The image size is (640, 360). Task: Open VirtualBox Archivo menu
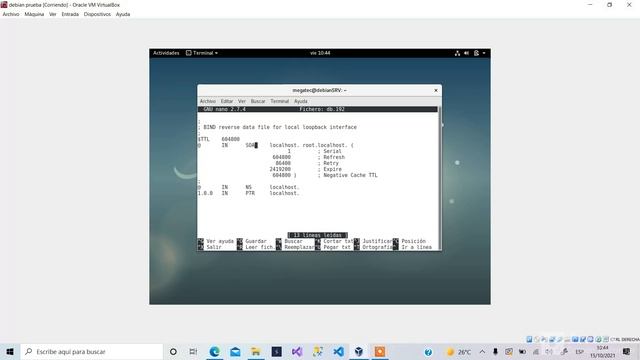pos(11,14)
